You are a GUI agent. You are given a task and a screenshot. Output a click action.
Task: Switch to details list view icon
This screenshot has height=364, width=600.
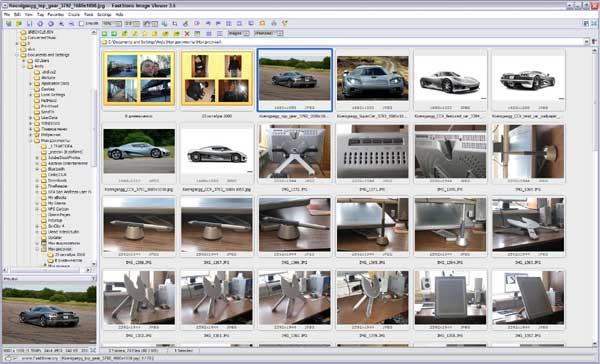click(x=220, y=34)
